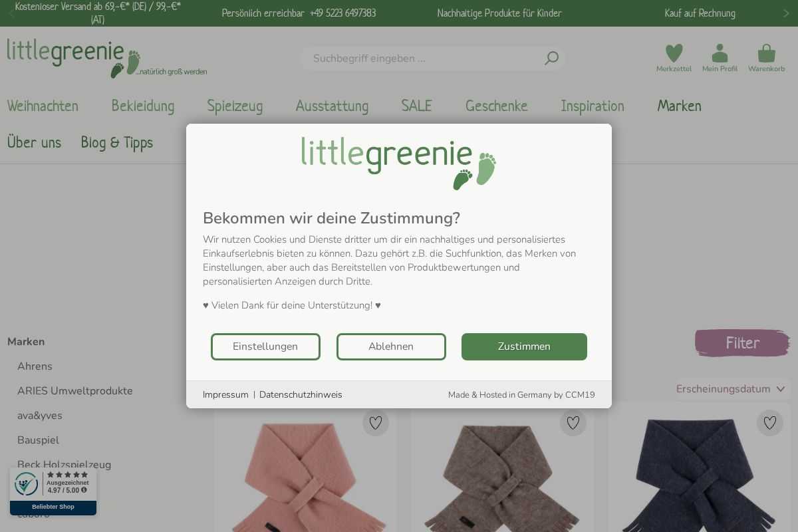Image resolution: width=798 pixels, height=532 pixels.
Task: Open the Spielzeug menu
Action: point(235,106)
